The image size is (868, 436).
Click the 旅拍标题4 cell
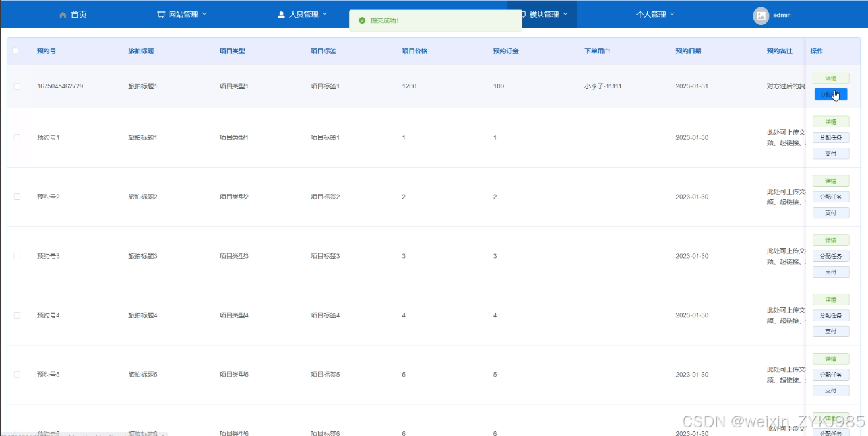142,315
